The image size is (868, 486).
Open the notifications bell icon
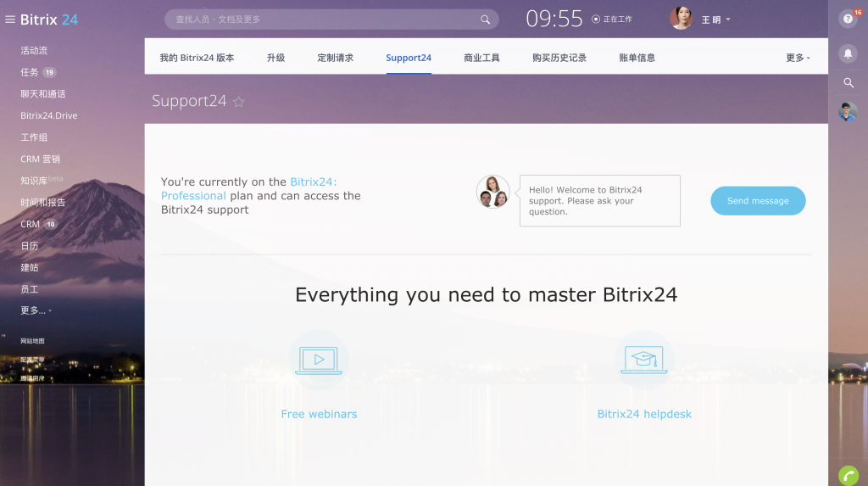pos(848,53)
